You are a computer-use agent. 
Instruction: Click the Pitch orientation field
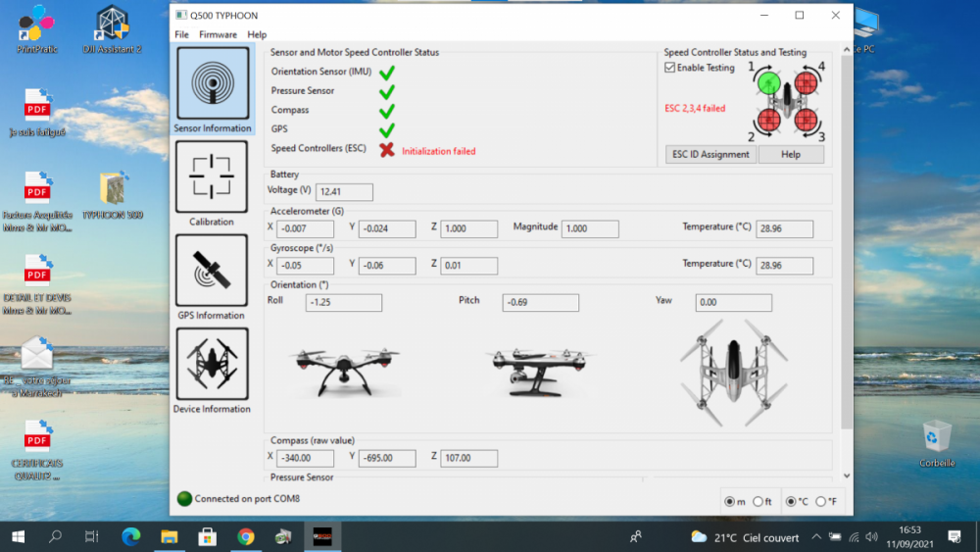(541, 303)
